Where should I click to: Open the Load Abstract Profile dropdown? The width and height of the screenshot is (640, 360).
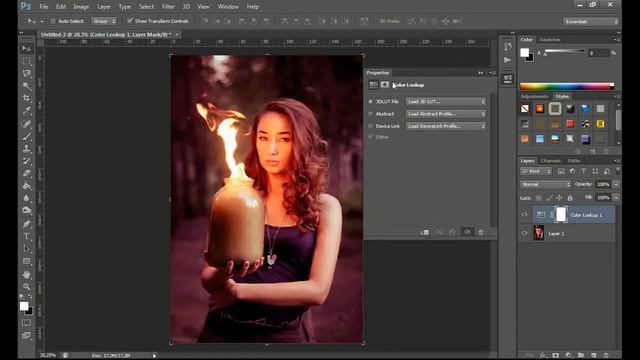(x=446, y=114)
